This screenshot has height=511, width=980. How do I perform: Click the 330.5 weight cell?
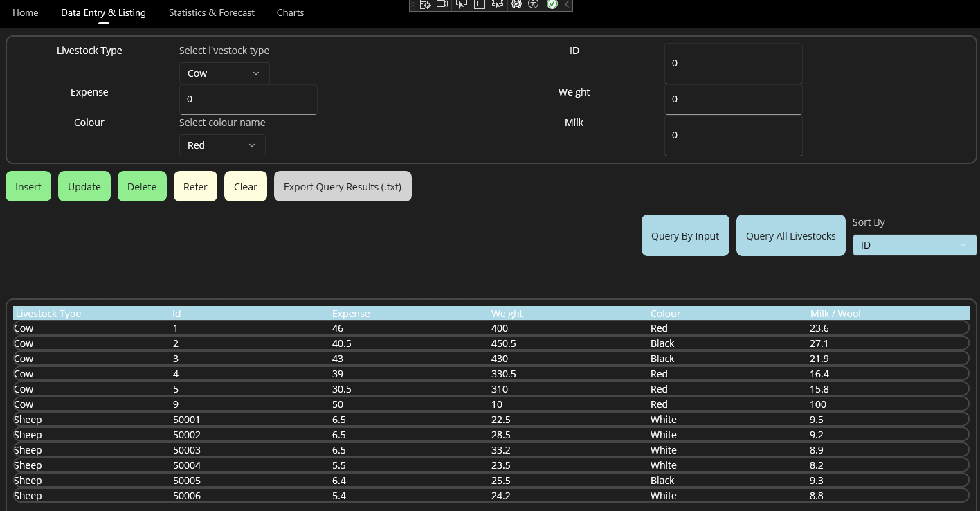coord(504,374)
